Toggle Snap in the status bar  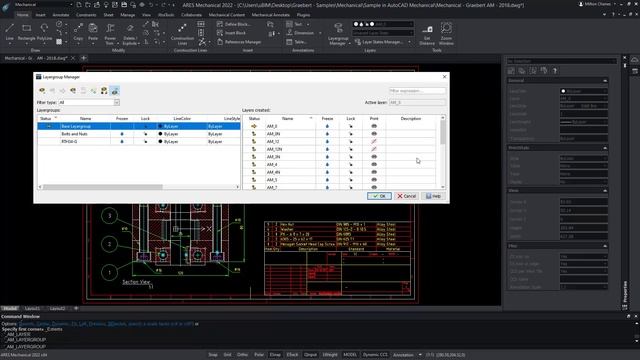pos(213,355)
